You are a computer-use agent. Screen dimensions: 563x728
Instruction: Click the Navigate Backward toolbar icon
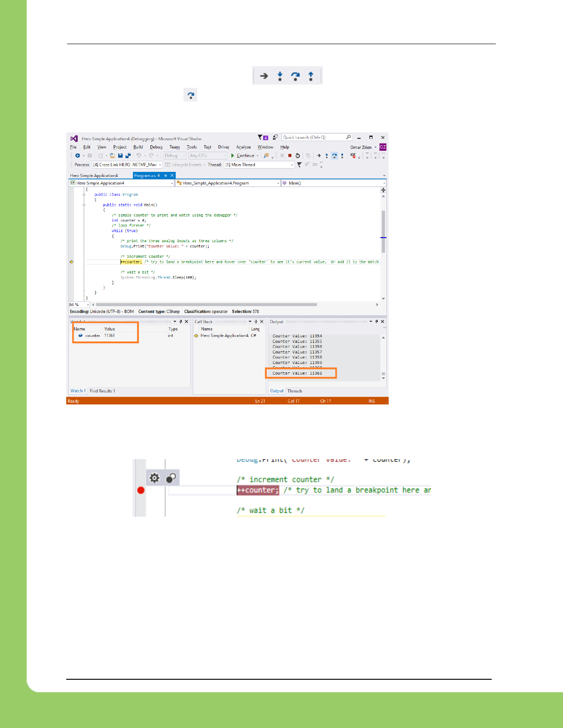click(78, 156)
